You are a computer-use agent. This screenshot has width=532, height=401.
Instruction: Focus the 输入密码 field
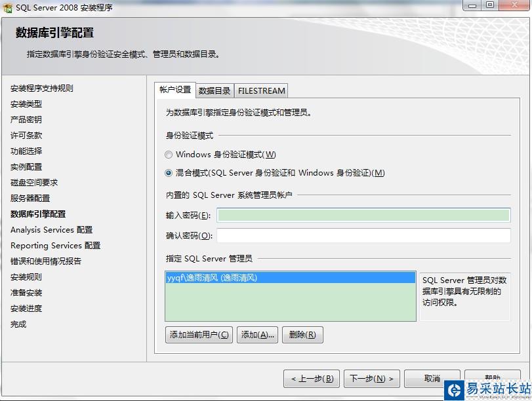click(363, 216)
